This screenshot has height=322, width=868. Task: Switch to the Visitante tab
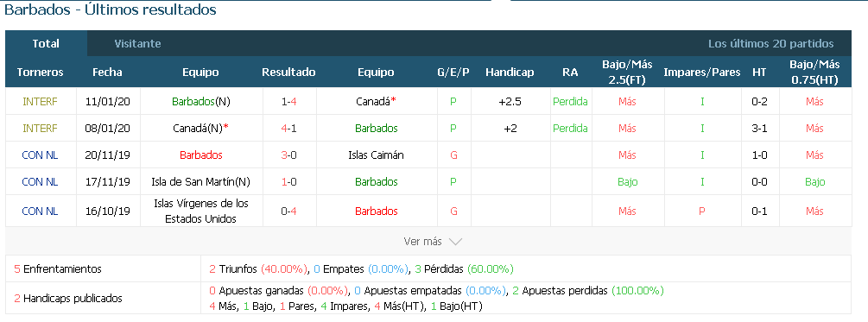point(137,44)
